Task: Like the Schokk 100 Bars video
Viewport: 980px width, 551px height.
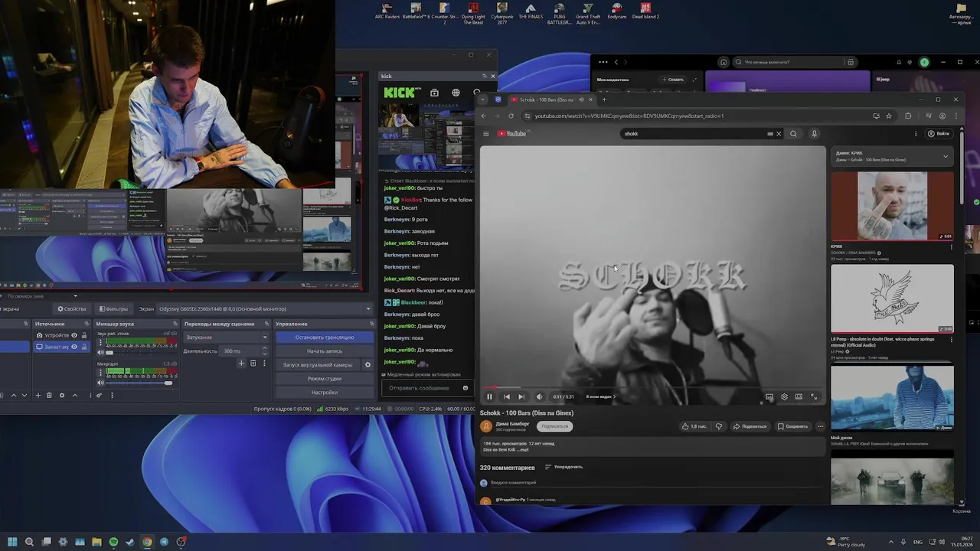Action: 694,426
